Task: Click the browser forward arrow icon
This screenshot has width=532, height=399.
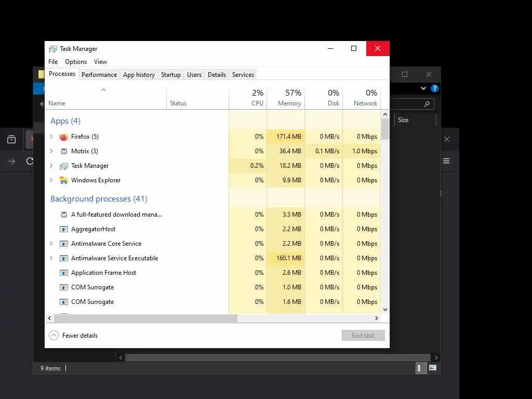Action: click(x=11, y=161)
